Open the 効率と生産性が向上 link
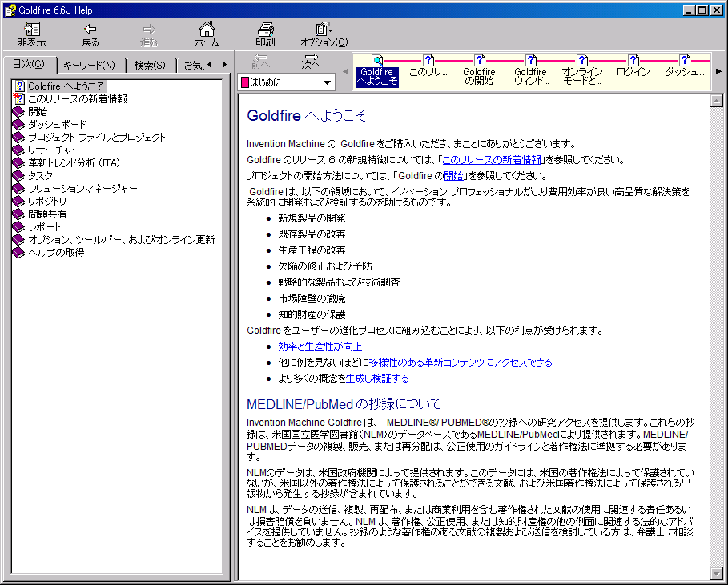 coord(320,347)
